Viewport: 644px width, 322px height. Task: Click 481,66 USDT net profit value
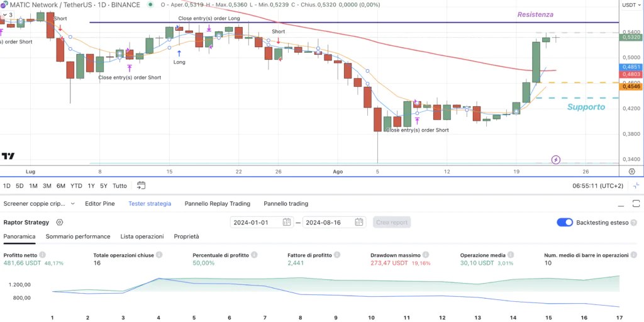click(x=22, y=263)
